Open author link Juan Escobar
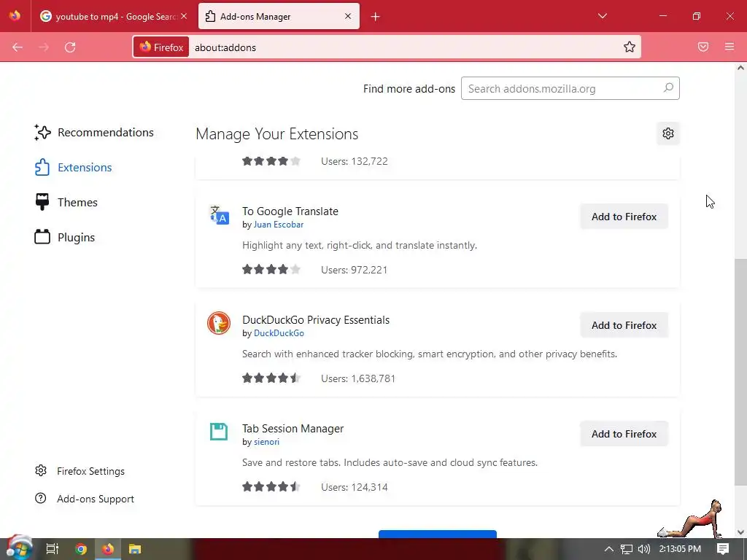This screenshot has width=747, height=560. [278, 225]
